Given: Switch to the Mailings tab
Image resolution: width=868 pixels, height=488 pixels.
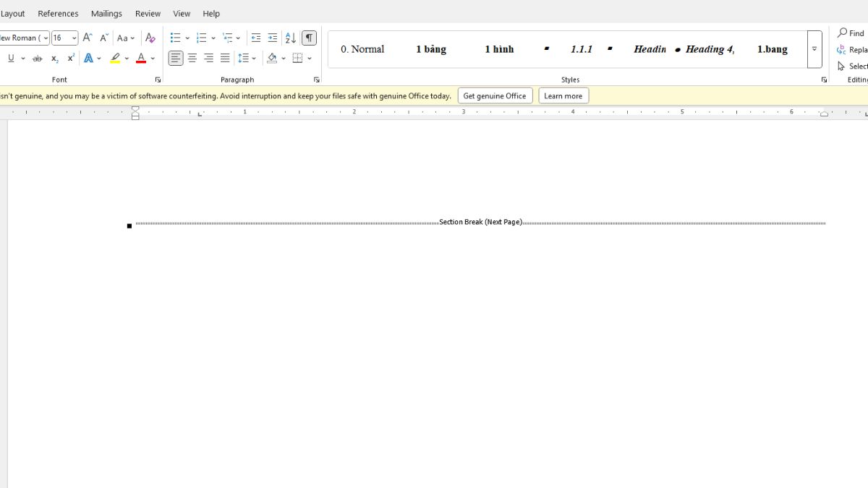Looking at the screenshot, I should 106,13.
